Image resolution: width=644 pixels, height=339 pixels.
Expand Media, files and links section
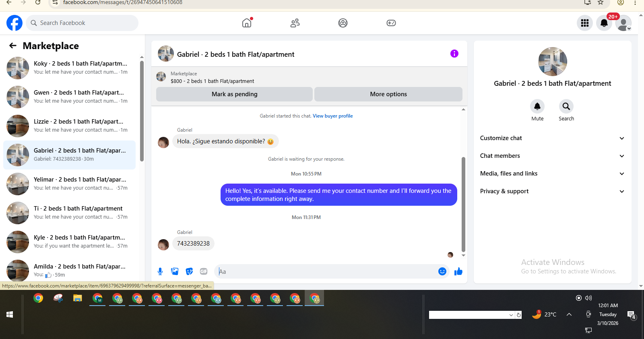(x=552, y=174)
